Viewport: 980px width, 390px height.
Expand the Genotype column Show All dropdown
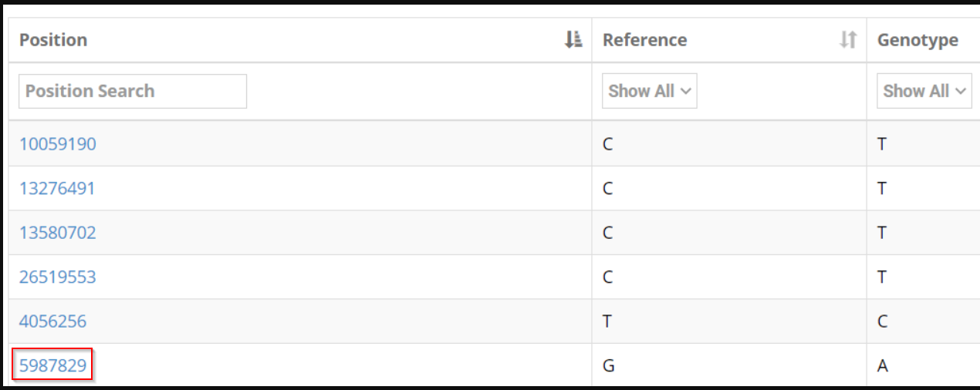pos(924,91)
